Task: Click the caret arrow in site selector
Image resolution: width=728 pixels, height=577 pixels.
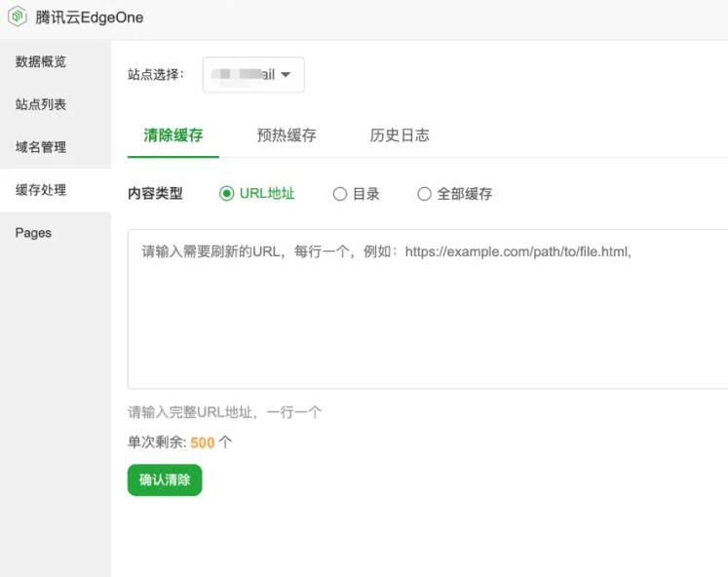Action: [287, 75]
